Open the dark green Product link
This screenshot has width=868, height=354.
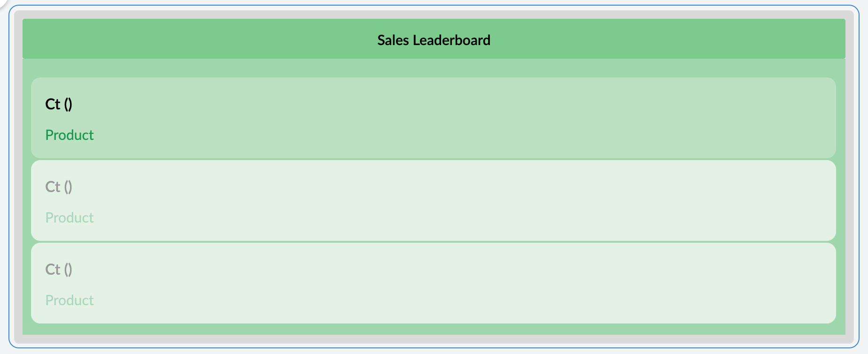pyautogui.click(x=70, y=135)
